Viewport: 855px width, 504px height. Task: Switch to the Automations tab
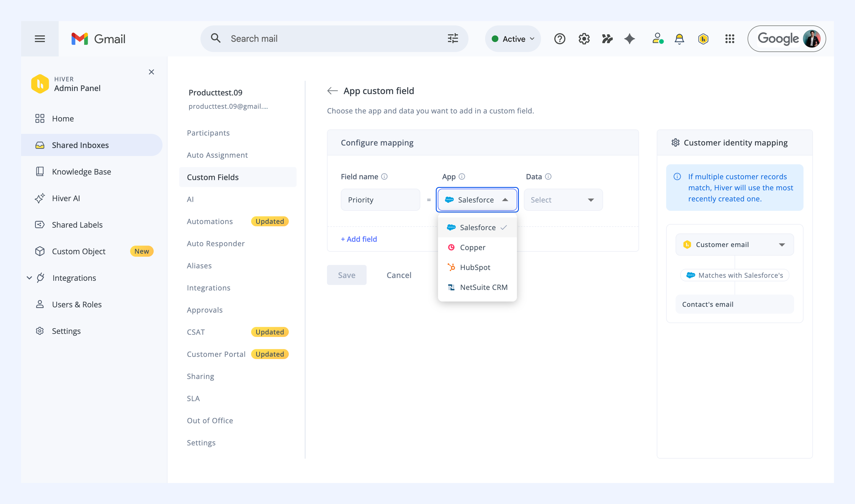coord(210,222)
